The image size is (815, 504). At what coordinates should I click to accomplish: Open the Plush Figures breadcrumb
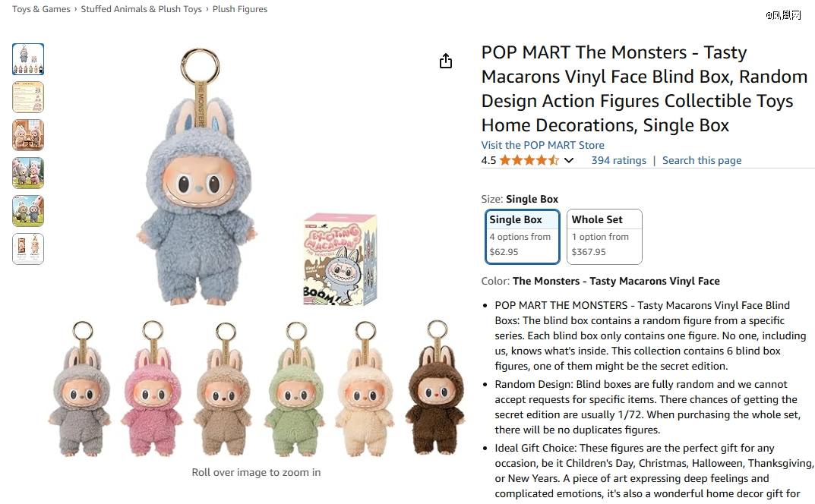point(240,9)
